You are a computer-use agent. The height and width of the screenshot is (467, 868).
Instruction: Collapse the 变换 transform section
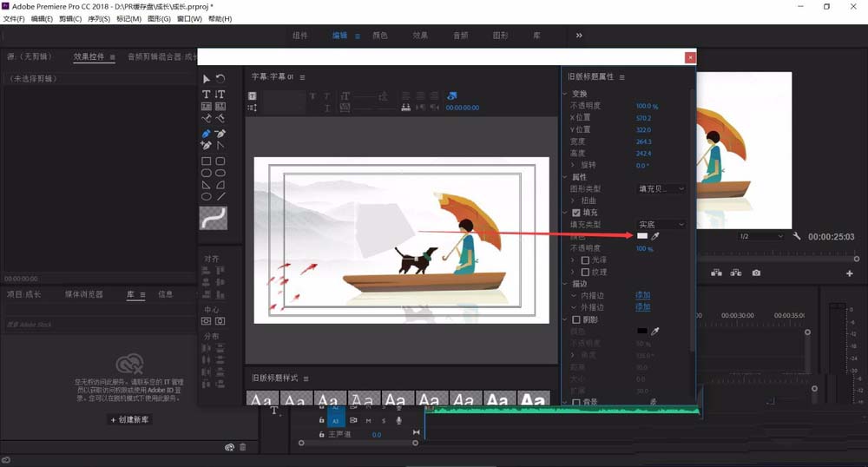pos(565,94)
